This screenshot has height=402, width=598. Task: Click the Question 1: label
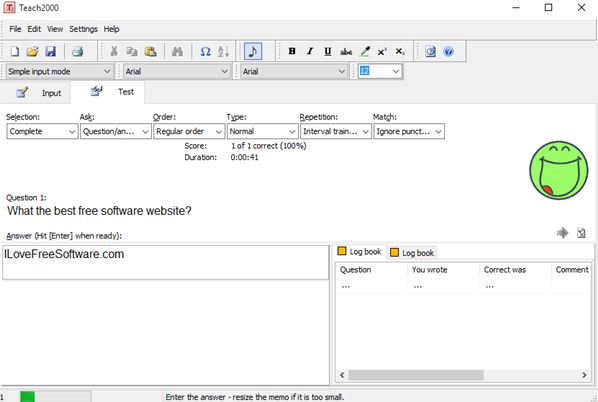coord(26,198)
